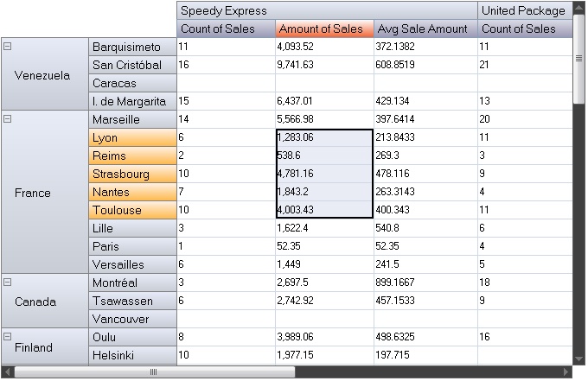
Task: Collapse the Finland group row
Action: click(8, 337)
